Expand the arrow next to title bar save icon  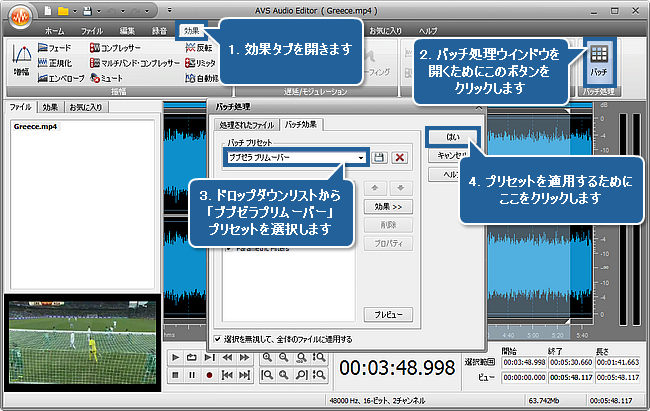point(99,11)
